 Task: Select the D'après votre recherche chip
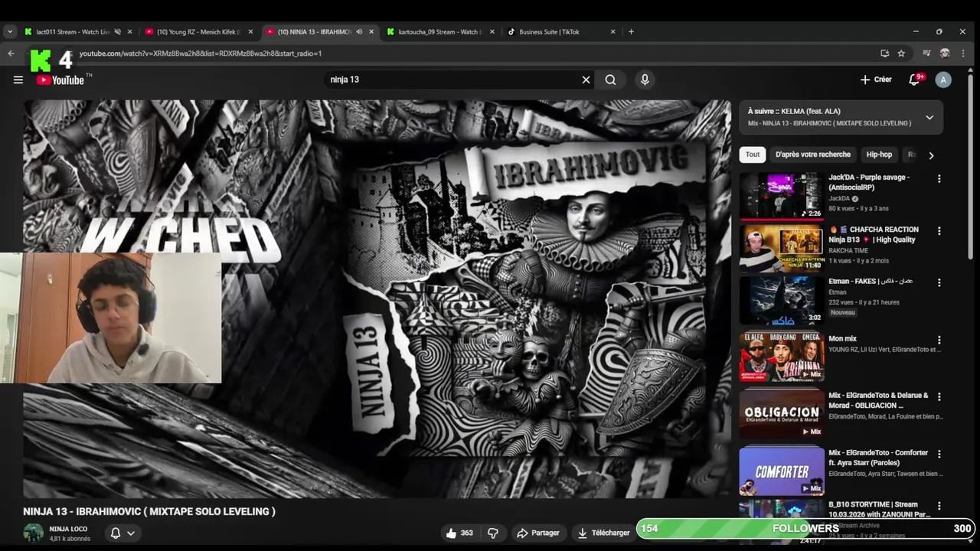pos(812,155)
